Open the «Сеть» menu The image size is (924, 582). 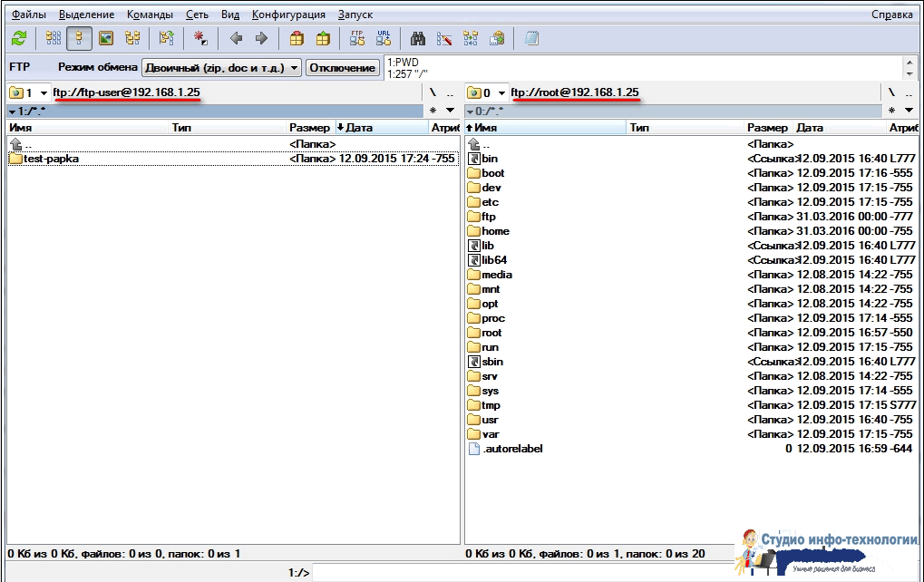coord(197,15)
